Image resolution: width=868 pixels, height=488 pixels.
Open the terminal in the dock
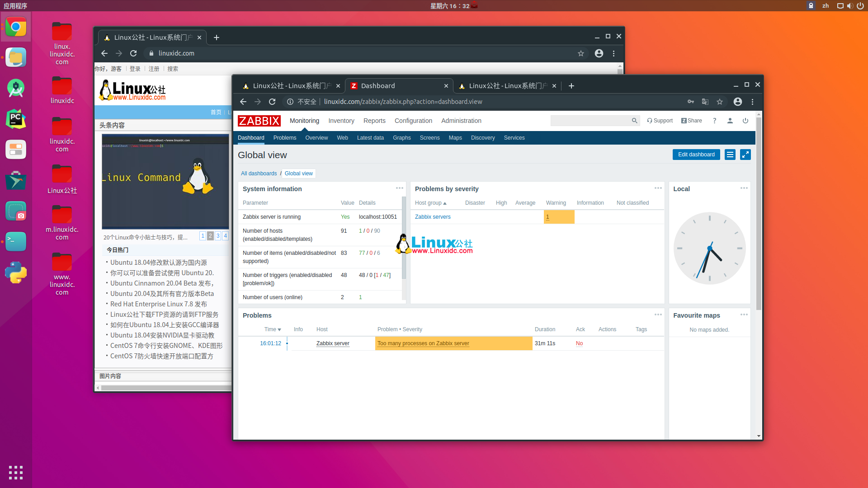pyautogui.click(x=16, y=242)
